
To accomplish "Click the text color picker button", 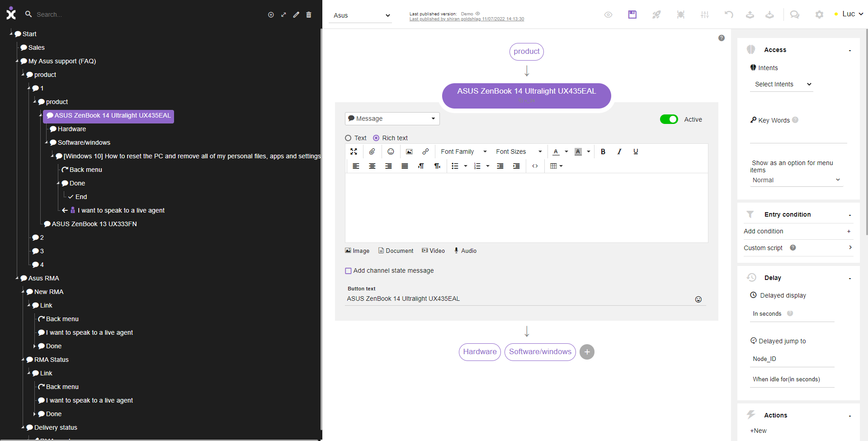I will (x=556, y=152).
